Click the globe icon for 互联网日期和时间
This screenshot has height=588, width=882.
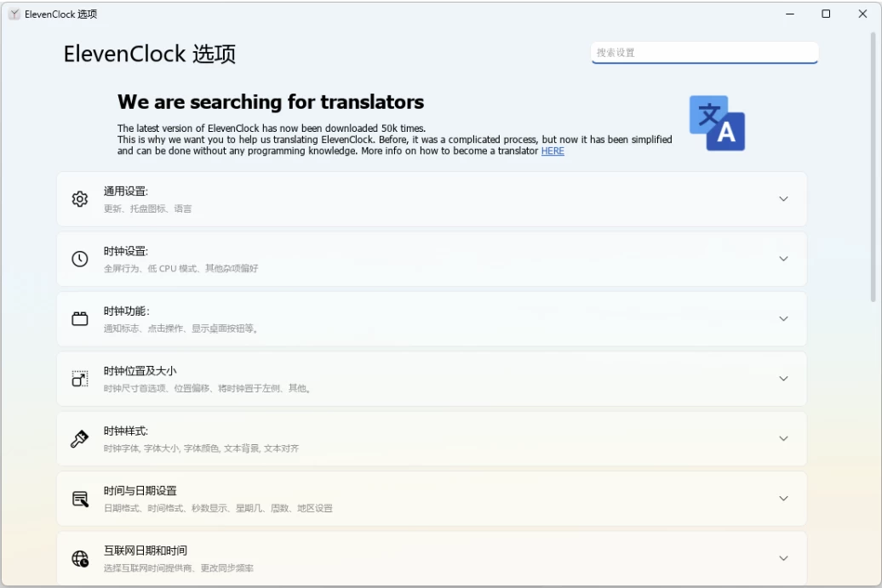80,559
